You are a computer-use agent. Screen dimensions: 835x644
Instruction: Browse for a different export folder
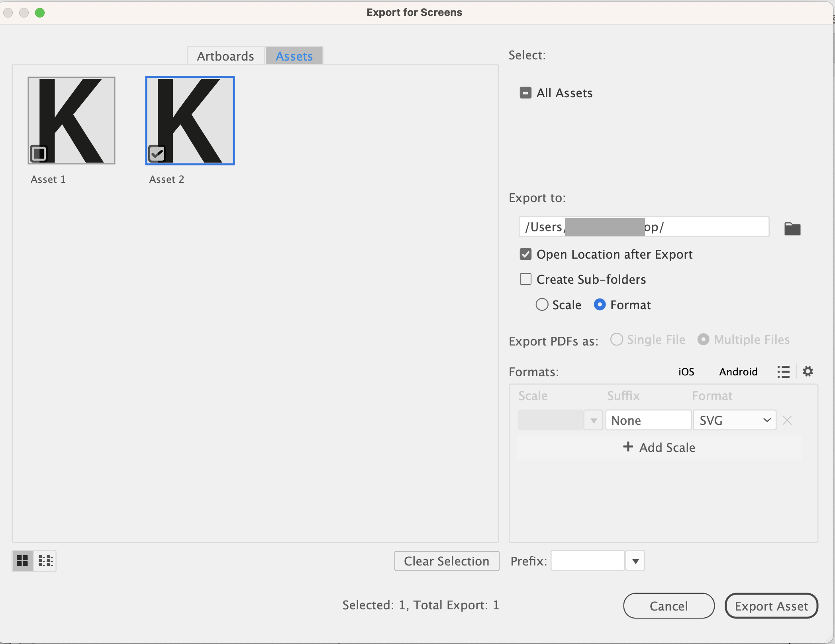pos(792,228)
